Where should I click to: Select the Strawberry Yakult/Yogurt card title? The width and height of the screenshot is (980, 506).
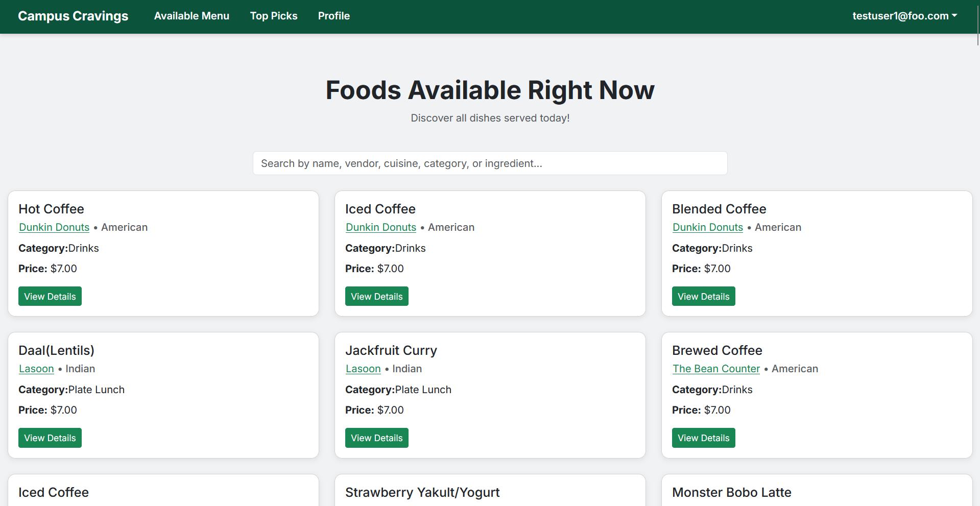422,492
